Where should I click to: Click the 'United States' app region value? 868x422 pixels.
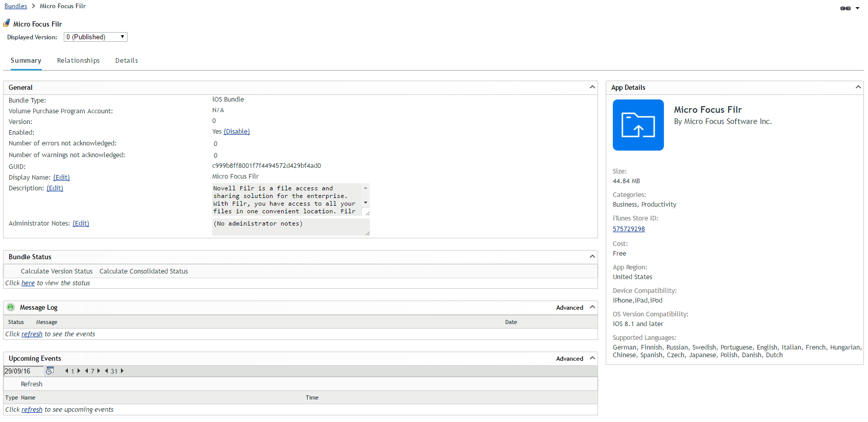(632, 277)
